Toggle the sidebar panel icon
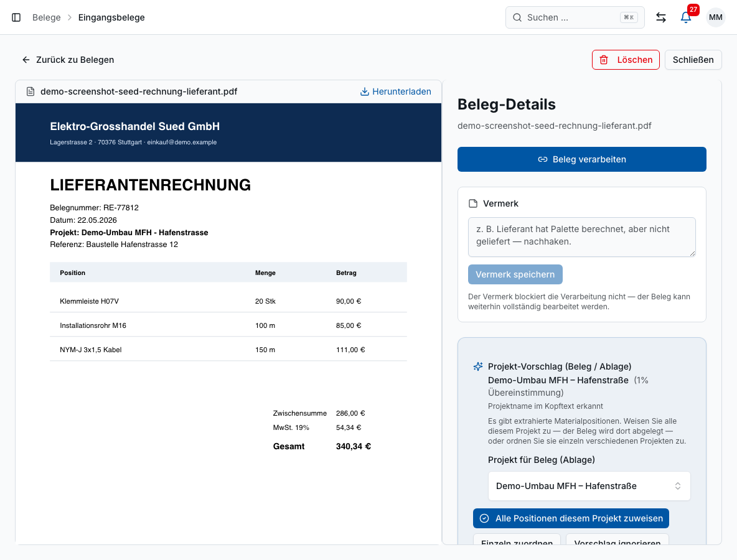Image resolution: width=737 pixels, height=560 pixels. [16, 17]
